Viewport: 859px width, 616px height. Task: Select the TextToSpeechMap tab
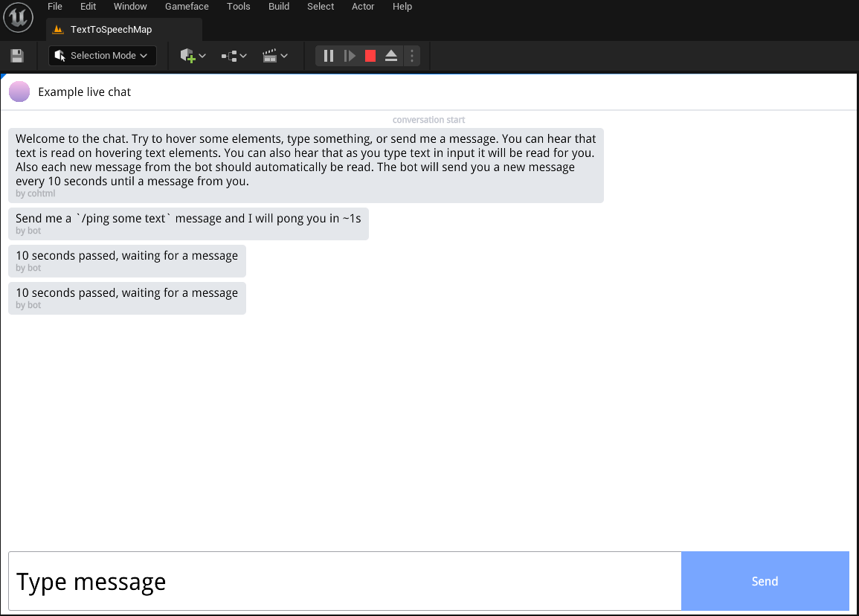(x=123, y=30)
